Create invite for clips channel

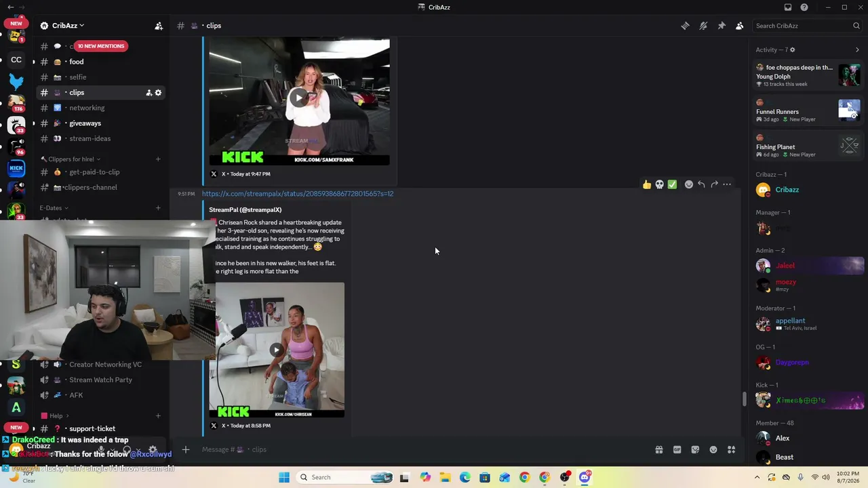point(149,93)
